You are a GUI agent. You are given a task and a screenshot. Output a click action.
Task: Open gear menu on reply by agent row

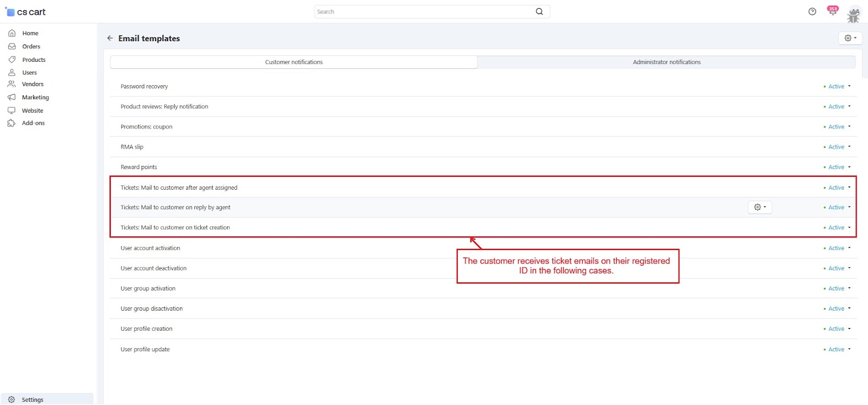tap(759, 207)
